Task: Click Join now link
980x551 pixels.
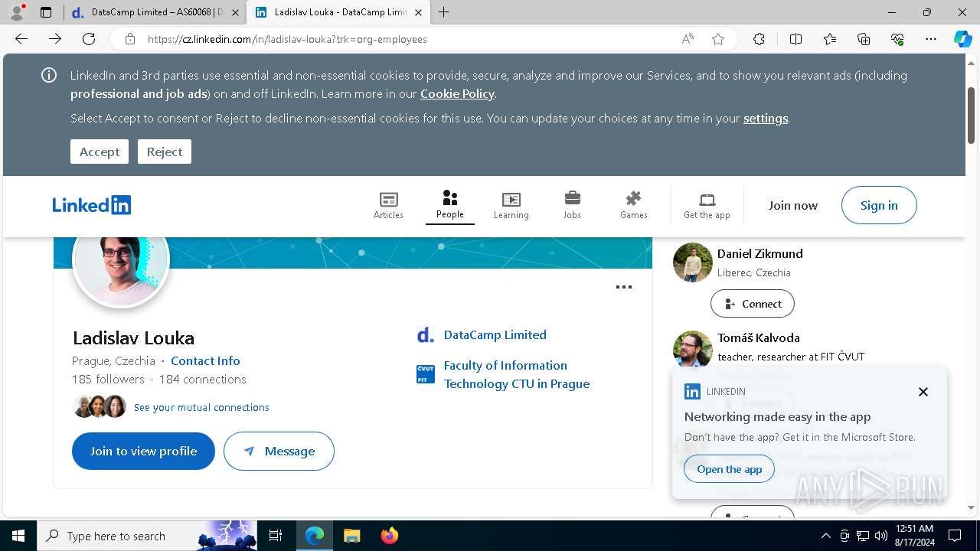Action: (x=793, y=205)
